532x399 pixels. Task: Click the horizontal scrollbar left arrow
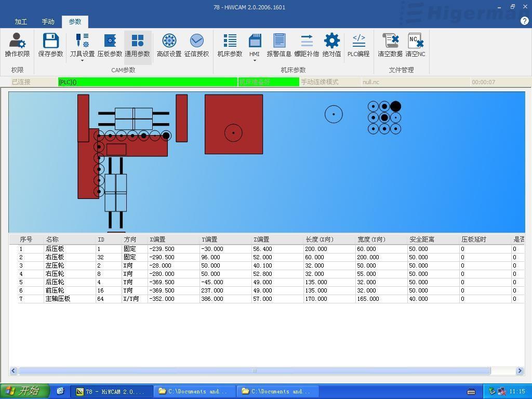coord(13,371)
